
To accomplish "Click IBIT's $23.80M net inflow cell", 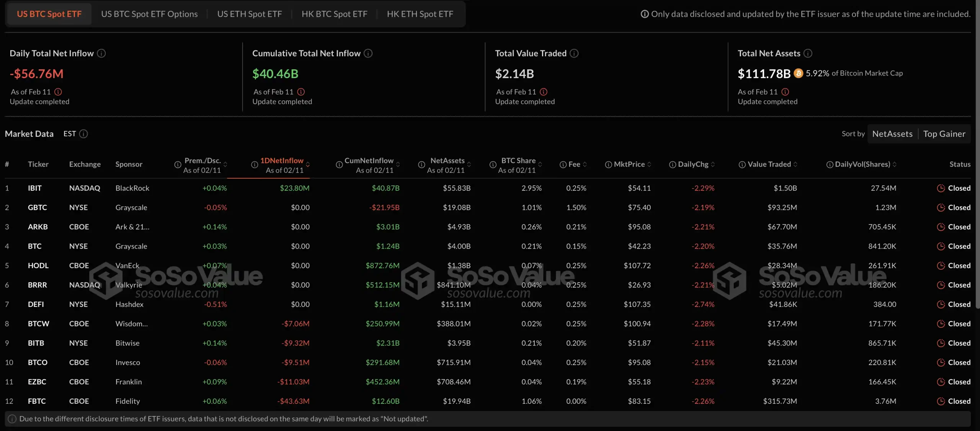I will (x=294, y=188).
